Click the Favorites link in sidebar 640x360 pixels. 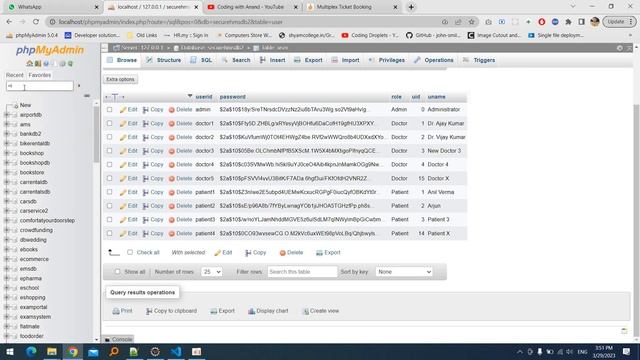pos(40,76)
